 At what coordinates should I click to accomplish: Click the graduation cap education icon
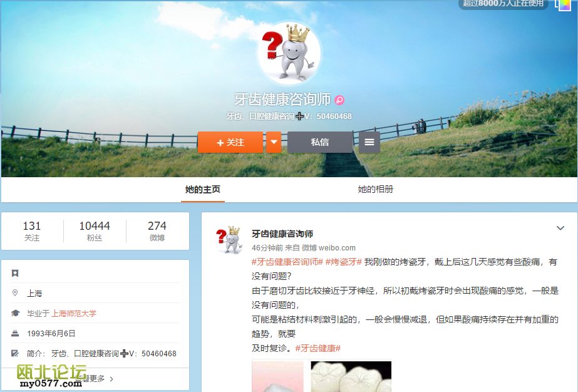[x=15, y=313]
